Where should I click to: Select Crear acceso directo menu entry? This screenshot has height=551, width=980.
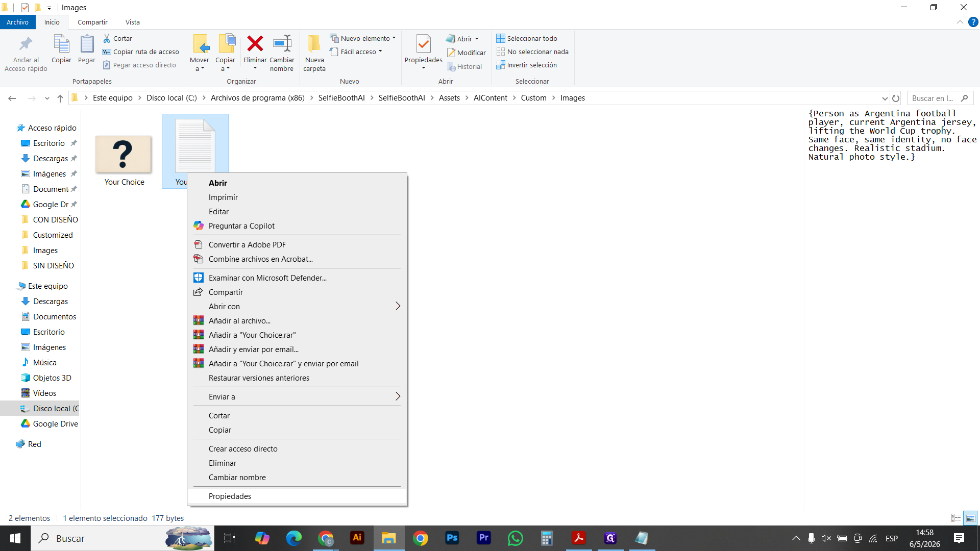click(297, 448)
